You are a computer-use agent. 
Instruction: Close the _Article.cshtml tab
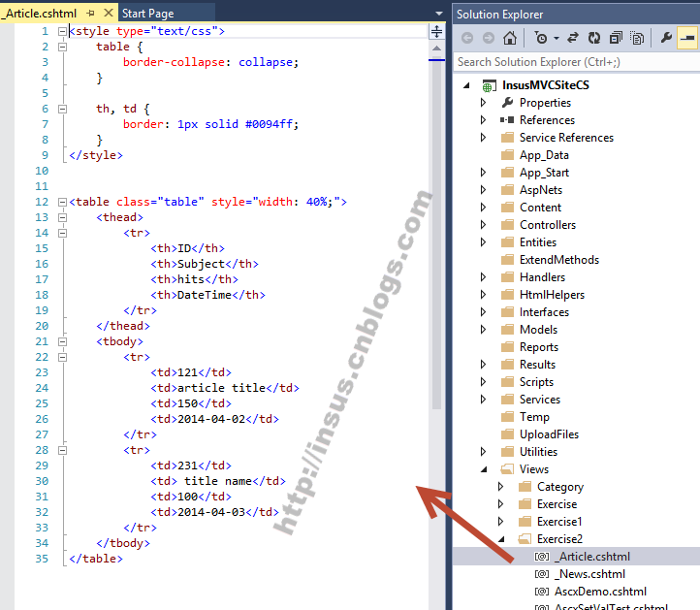108,13
